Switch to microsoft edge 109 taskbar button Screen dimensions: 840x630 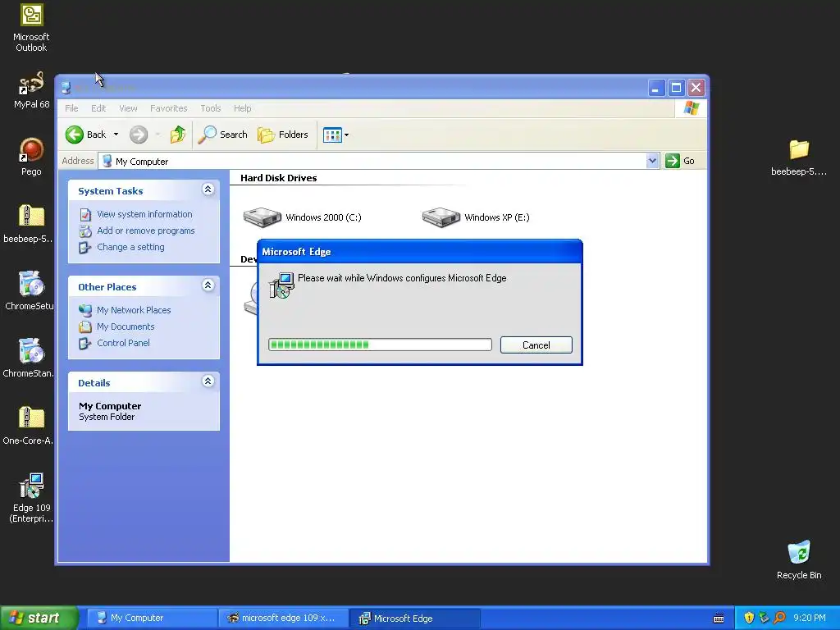283,618
